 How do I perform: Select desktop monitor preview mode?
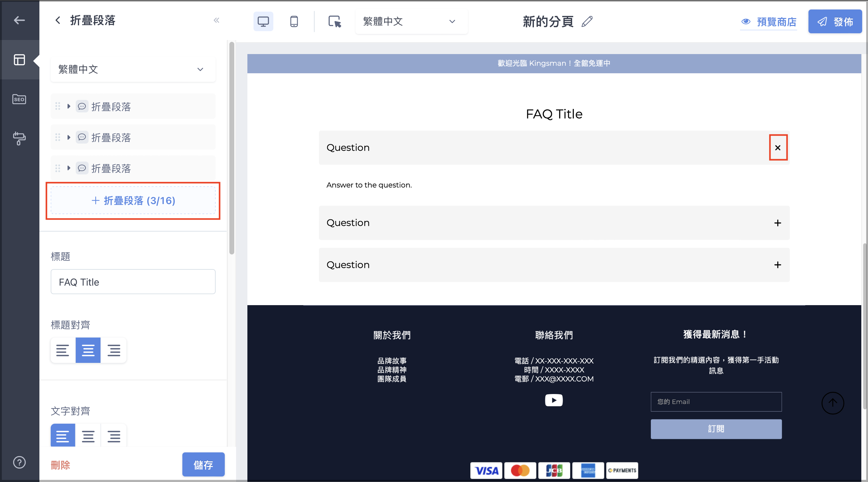(x=263, y=22)
